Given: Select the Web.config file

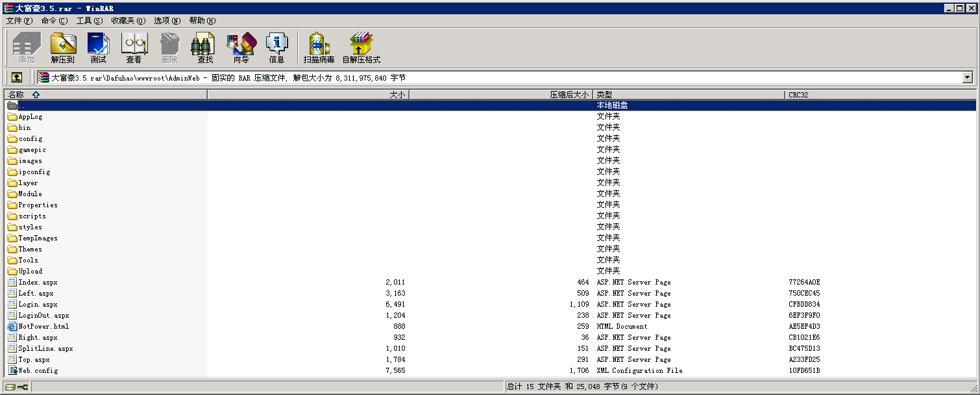Looking at the screenshot, I should [38, 371].
